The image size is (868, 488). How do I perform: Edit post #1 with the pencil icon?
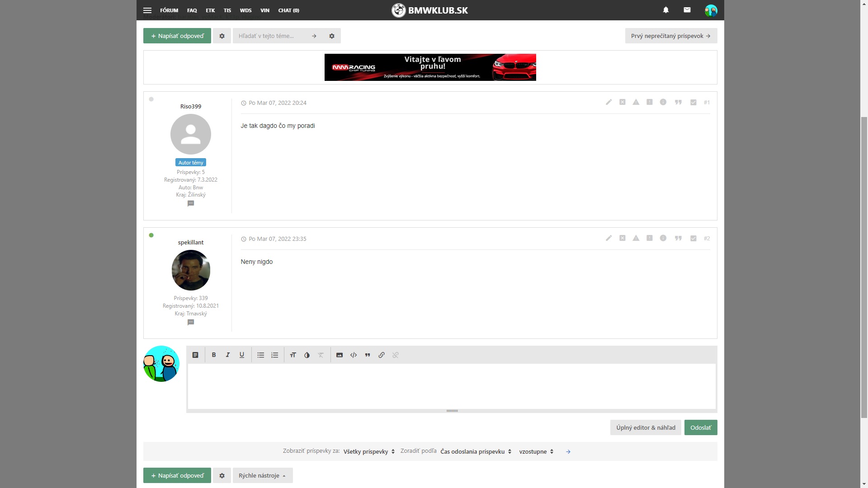click(x=609, y=102)
